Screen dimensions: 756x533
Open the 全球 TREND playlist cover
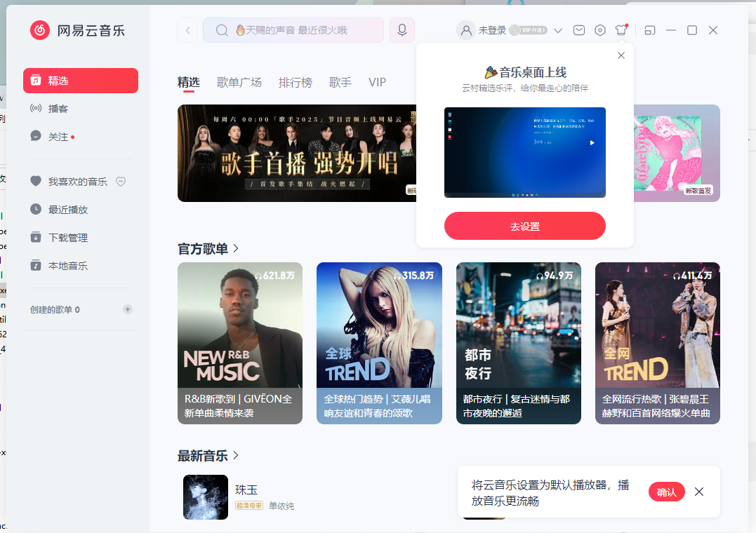(x=380, y=325)
